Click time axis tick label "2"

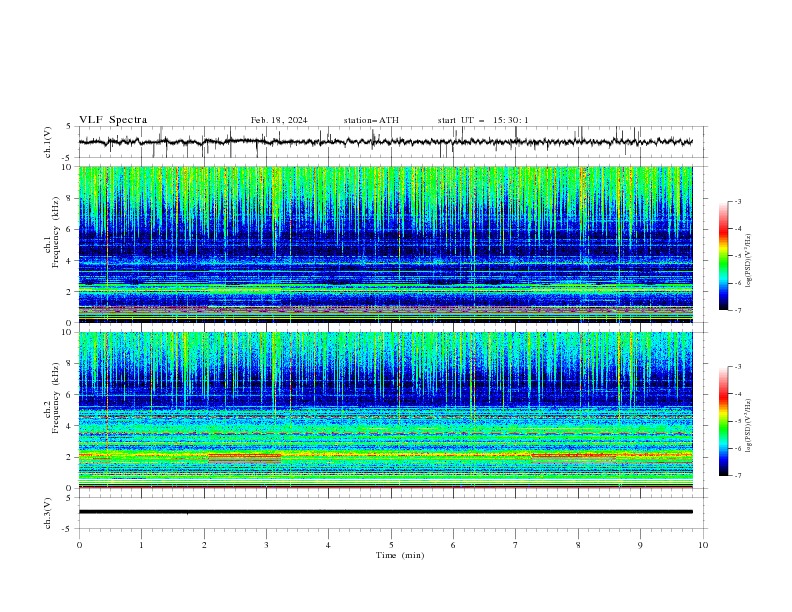pos(204,545)
